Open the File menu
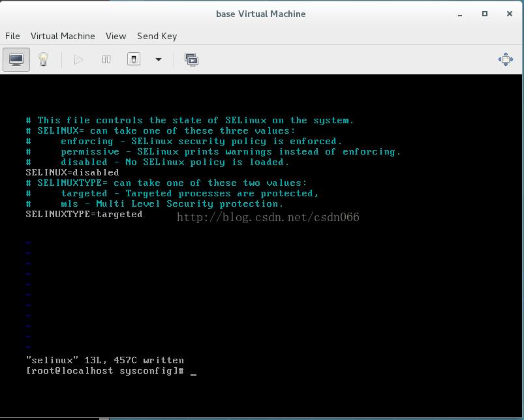Image resolution: width=524 pixels, height=420 pixels. (x=12, y=36)
